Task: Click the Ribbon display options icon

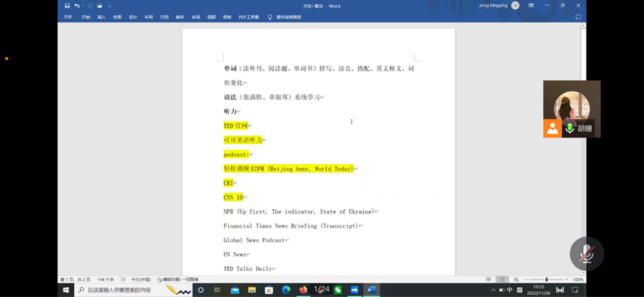Action: tap(531, 6)
